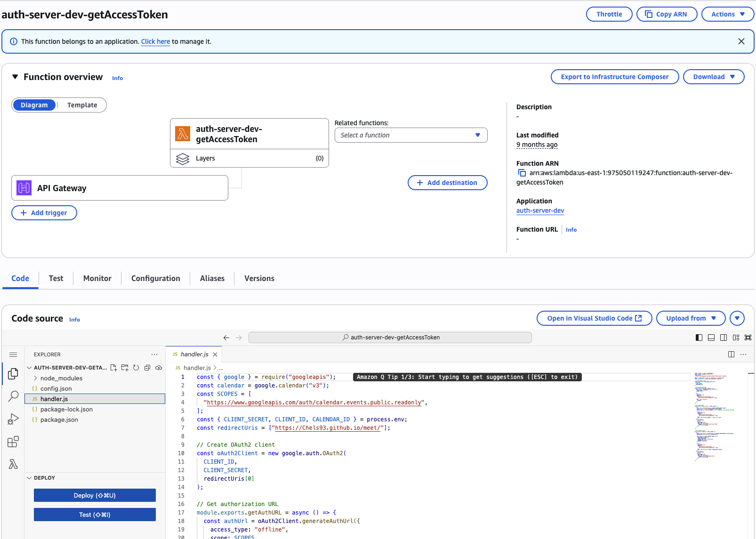
Task: Click the info icon in the banner
Action: pos(14,41)
